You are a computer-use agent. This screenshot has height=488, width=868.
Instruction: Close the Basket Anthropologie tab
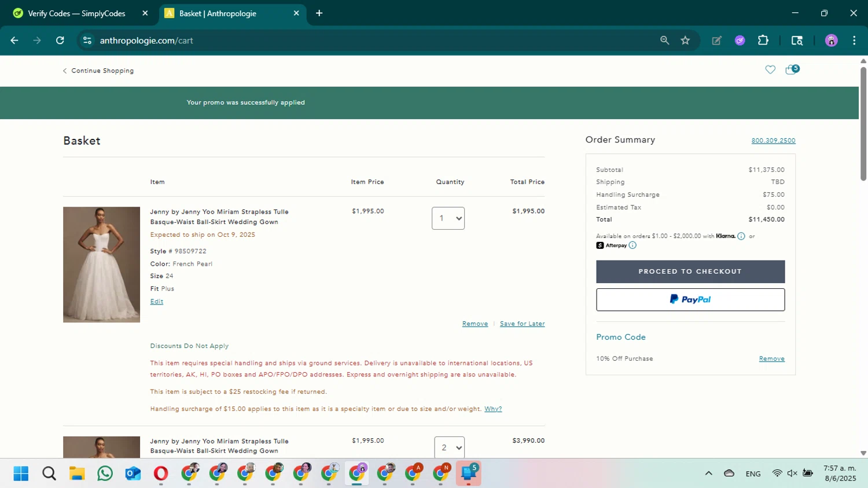[x=296, y=13]
